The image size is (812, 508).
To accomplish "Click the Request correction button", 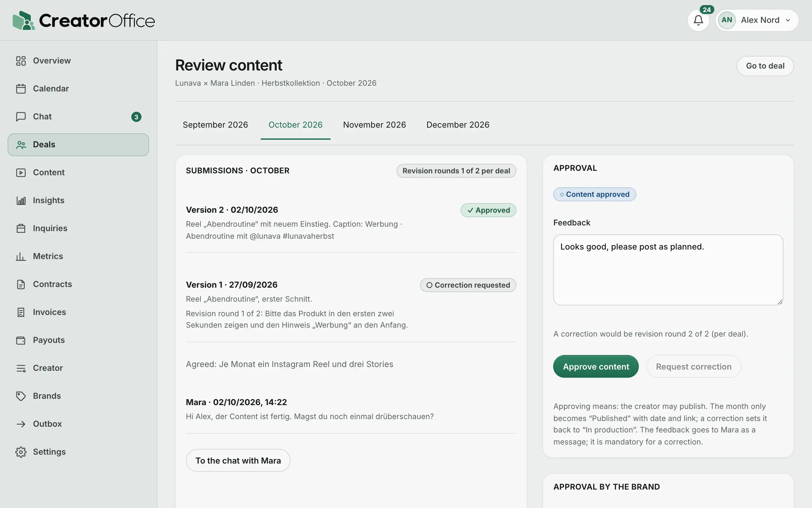I will tap(694, 366).
